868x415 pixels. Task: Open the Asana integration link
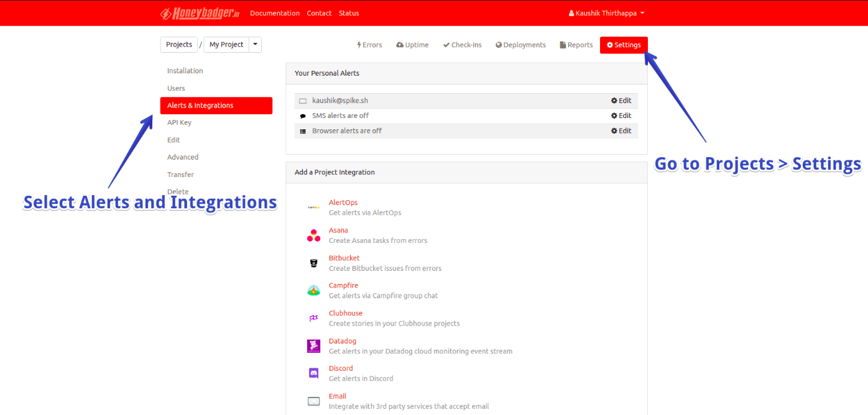pos(338,230)
